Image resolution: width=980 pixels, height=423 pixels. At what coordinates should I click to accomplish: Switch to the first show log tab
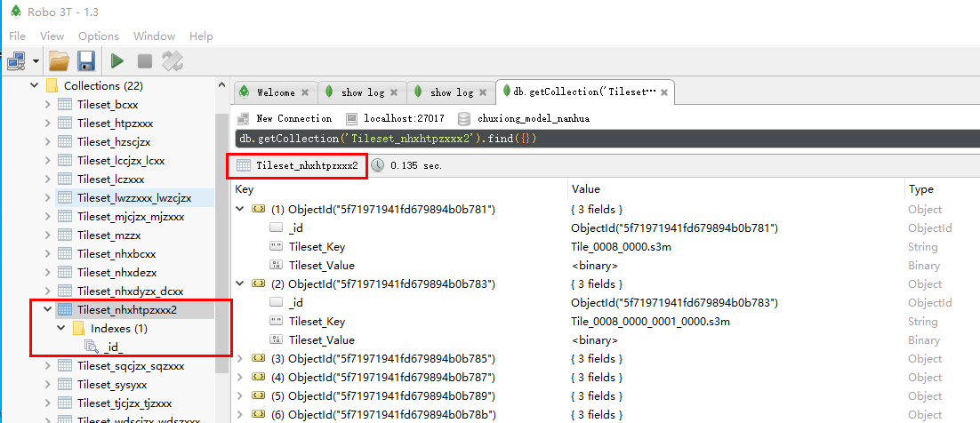click(363, 92)
